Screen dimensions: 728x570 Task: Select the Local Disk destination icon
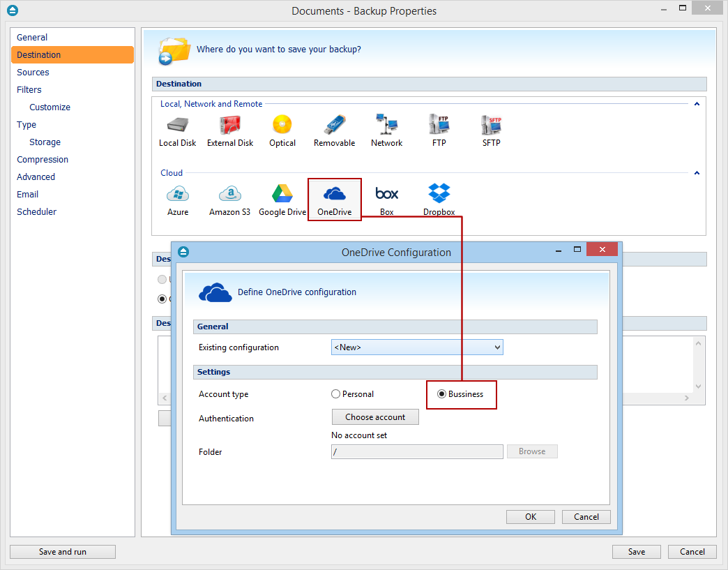coord(177,131)
